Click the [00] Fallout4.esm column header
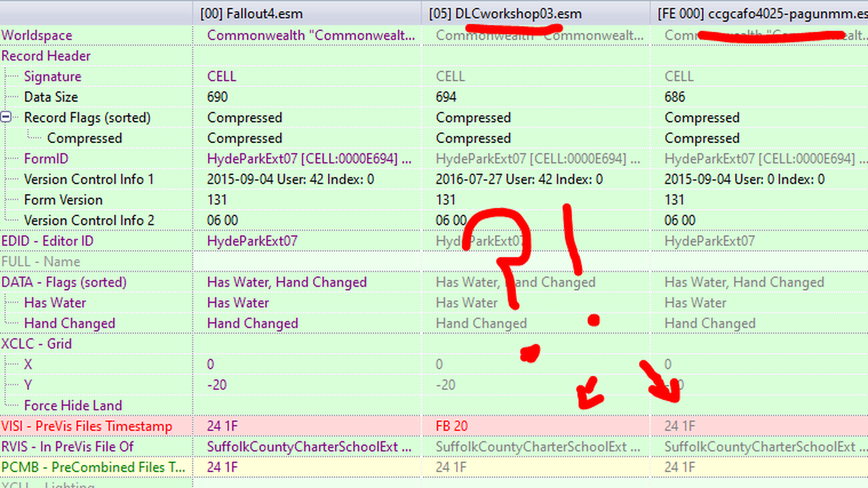 click(251, 13)
